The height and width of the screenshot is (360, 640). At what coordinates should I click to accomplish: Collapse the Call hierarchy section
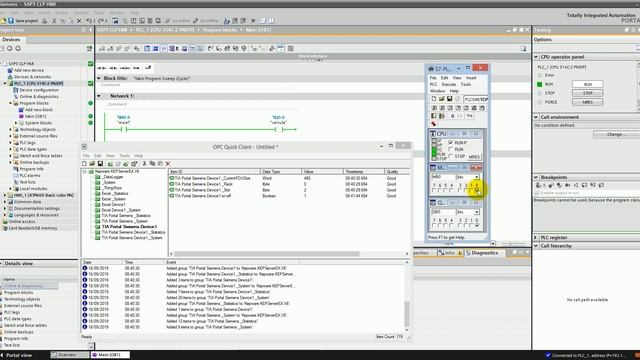[536, 246]
